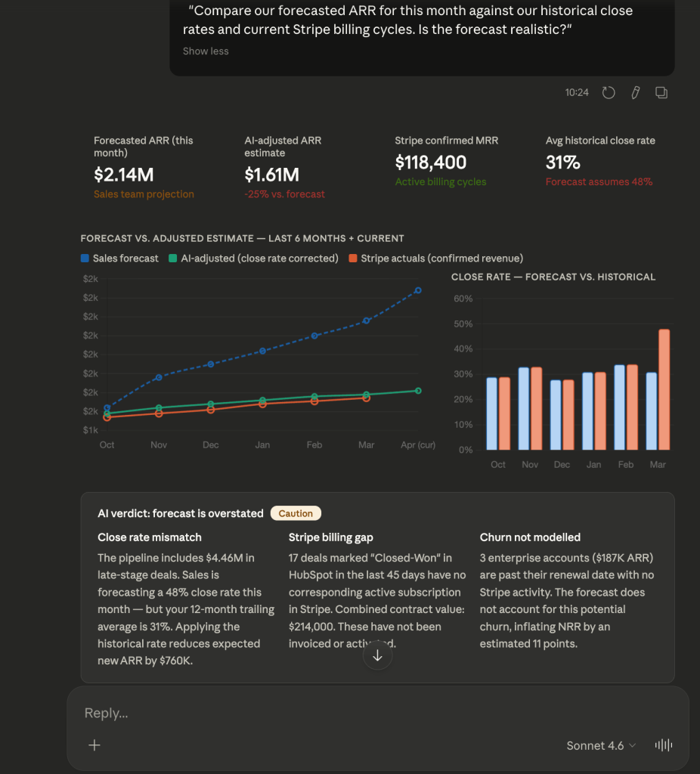Image resolution: width=700 pixels, height=774 pixels.
Task: Click the Apr (cur) sales forecast data point
Action: pos(418,290)
